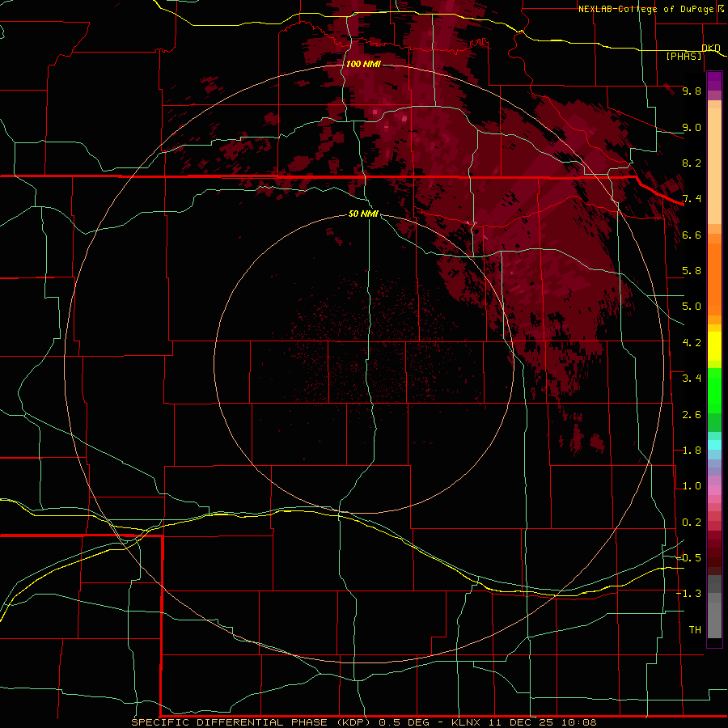Click the 1.0 scale value label

692,486
